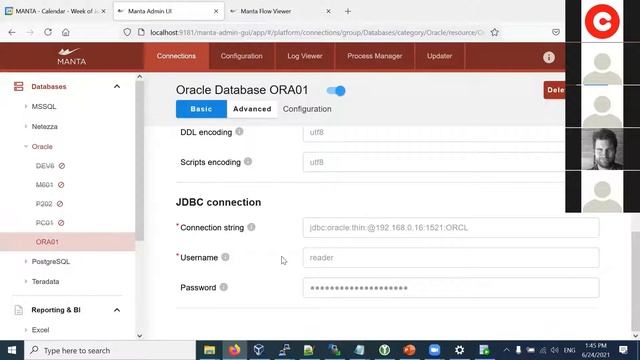Collapse the Oracle tree node
Screen dimensions: 640x360
(26, 146)
